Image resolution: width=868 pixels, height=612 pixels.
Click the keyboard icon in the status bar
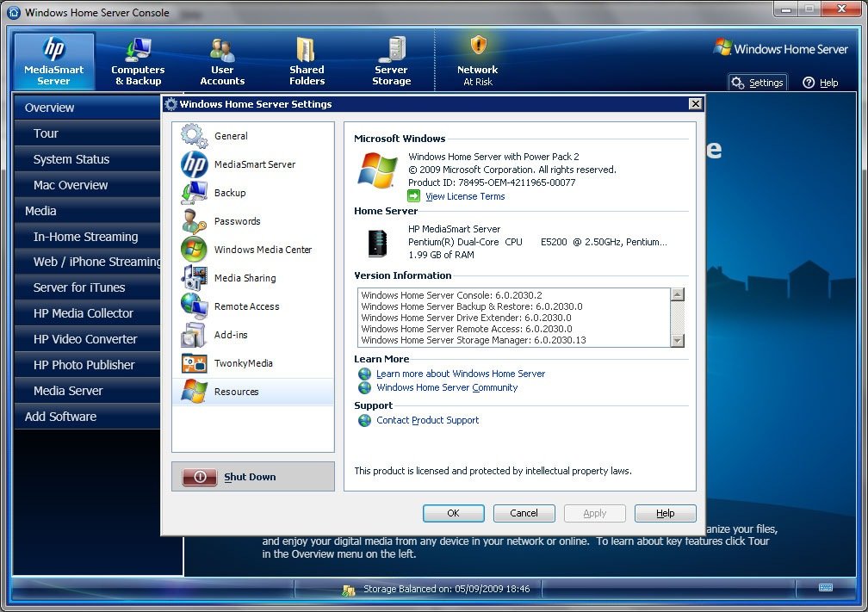(x=825, y=588)
